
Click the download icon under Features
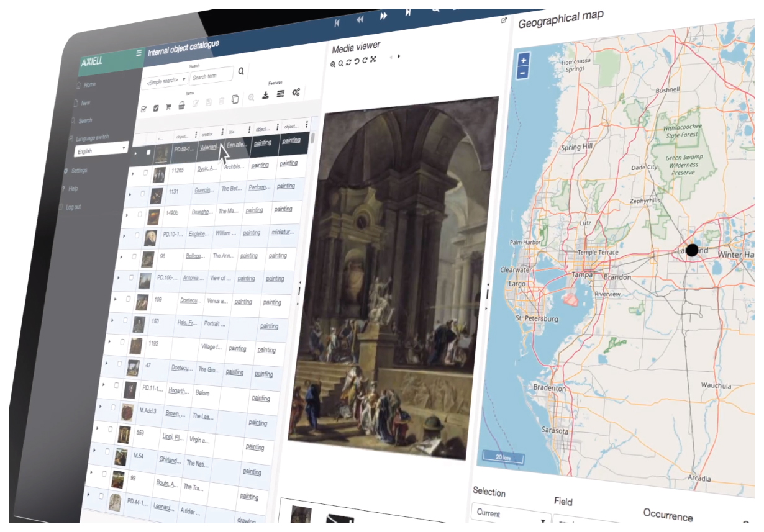266,94
